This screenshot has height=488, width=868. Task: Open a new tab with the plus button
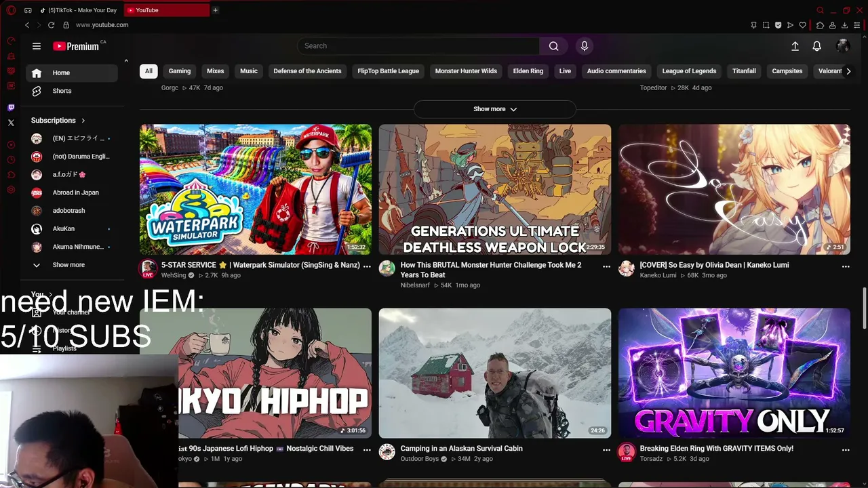coord(215,10)
